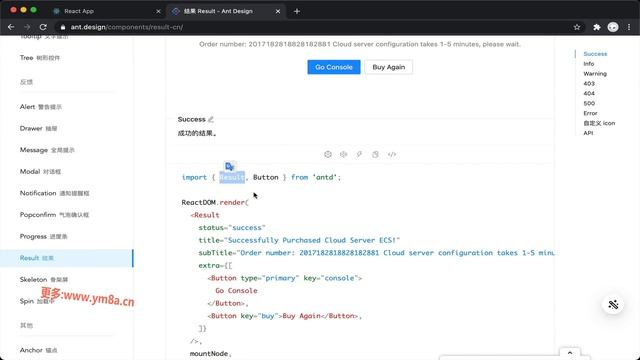Open Skeleton in the sidebar

(44, 280)
